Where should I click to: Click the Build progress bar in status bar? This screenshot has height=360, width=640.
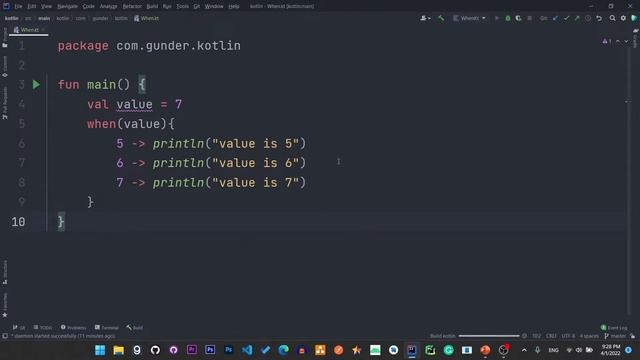[x=489, y=336]
